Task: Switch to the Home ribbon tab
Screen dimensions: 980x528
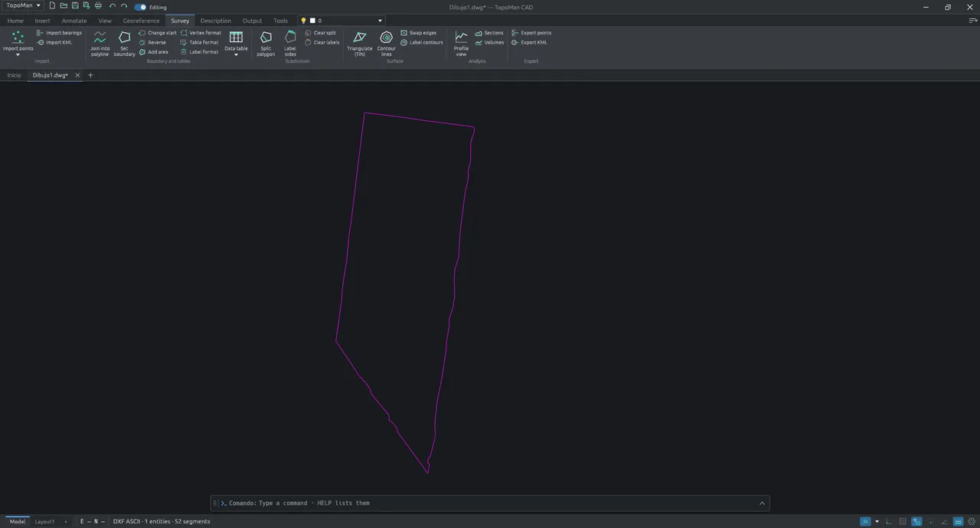Action: click(x=15, y=21)
